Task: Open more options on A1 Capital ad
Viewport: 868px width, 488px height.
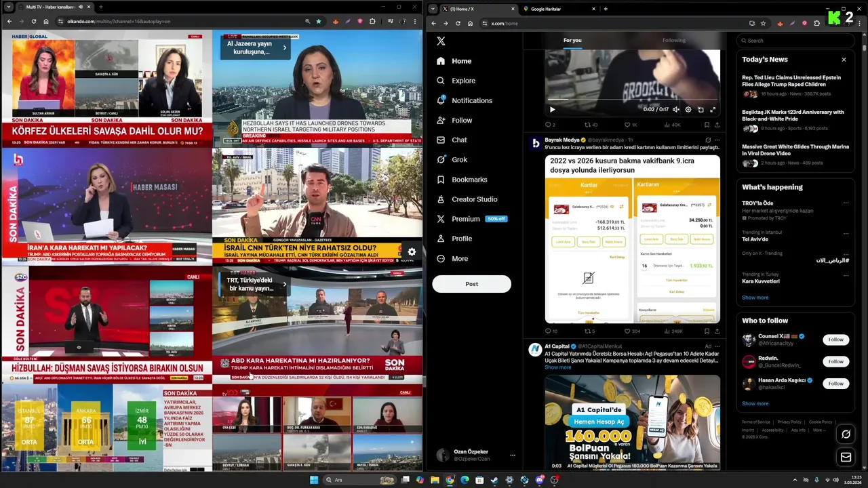Action: 717,346
